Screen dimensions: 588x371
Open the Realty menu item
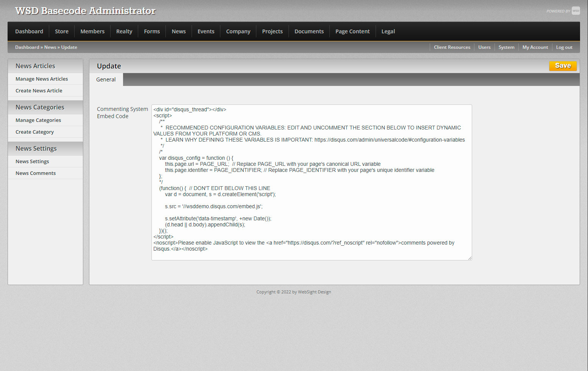124,31
